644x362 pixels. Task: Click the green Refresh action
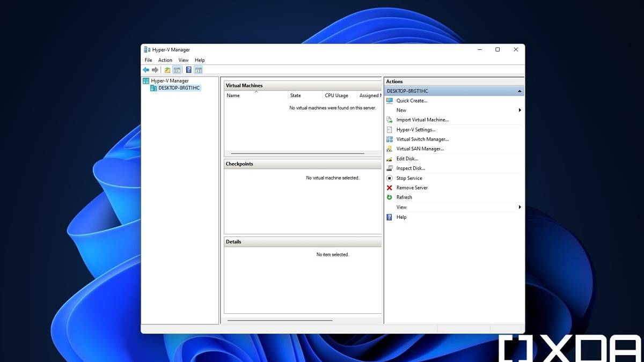click(x=404, y=197)
